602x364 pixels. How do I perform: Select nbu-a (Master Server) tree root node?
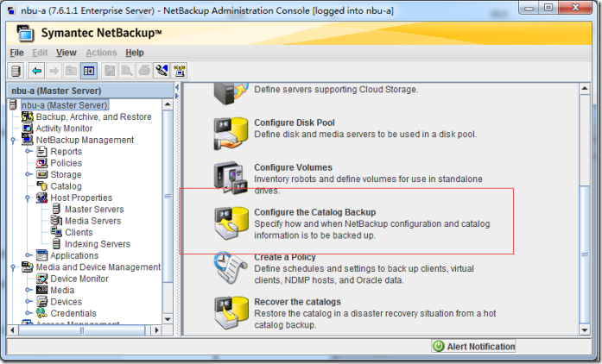click(65, 105)
